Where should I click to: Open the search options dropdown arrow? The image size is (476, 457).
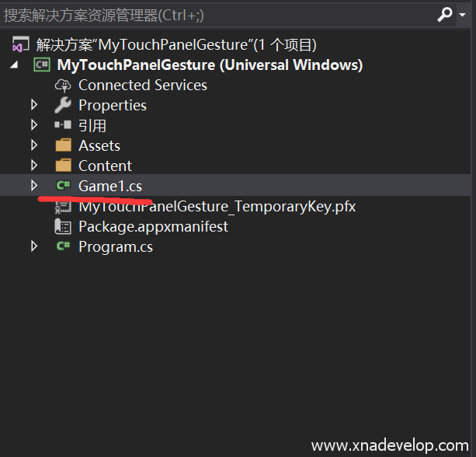pyautogui.click(x=461, y=15)
